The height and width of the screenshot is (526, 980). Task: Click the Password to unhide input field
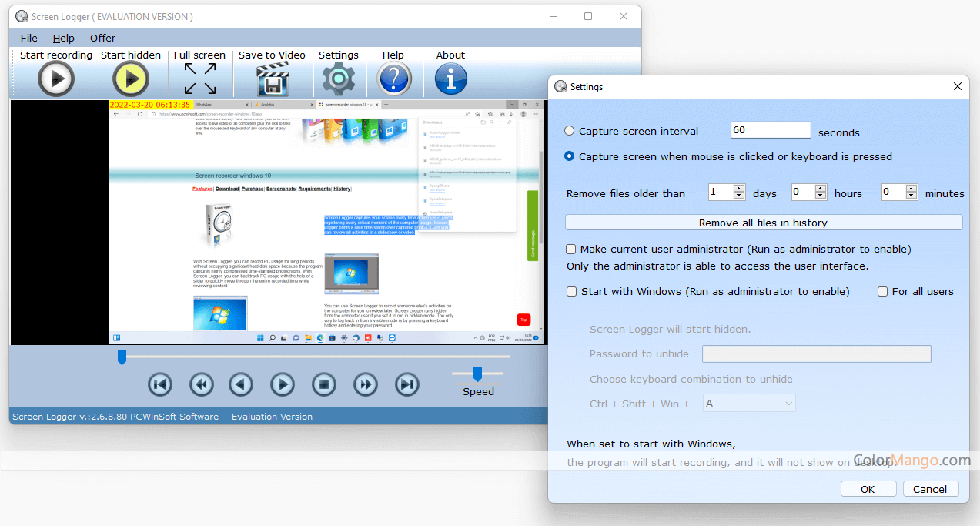pyautogui.click(x=815, y=353)
